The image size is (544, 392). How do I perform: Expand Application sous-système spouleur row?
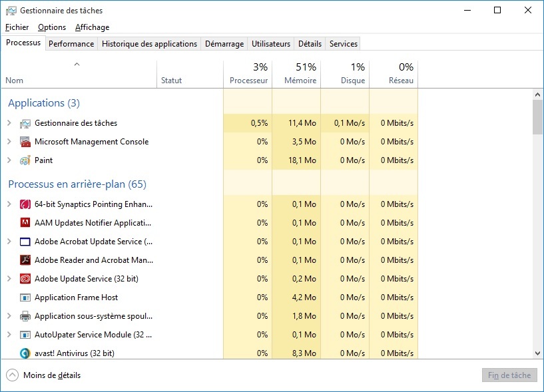click(x=9, y=315)
